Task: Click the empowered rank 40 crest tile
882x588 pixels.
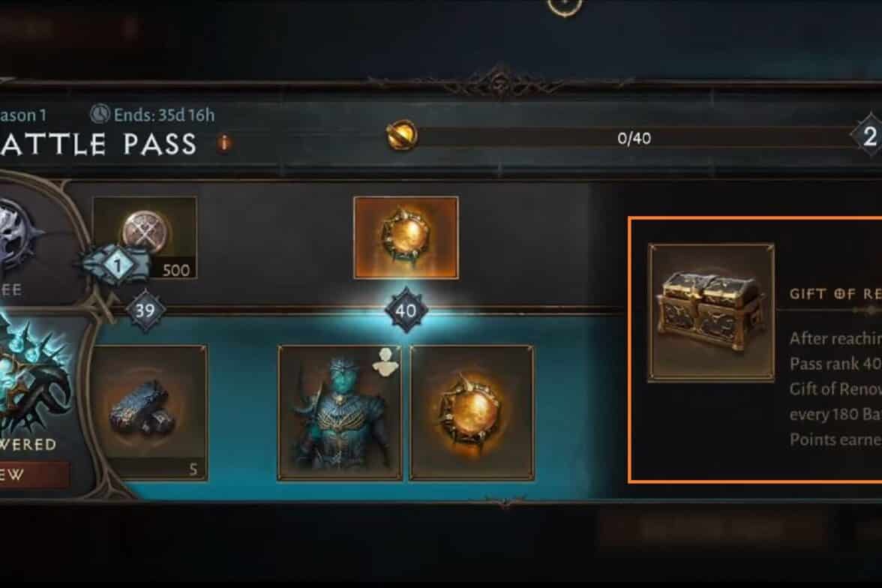Action: (471, 413)
